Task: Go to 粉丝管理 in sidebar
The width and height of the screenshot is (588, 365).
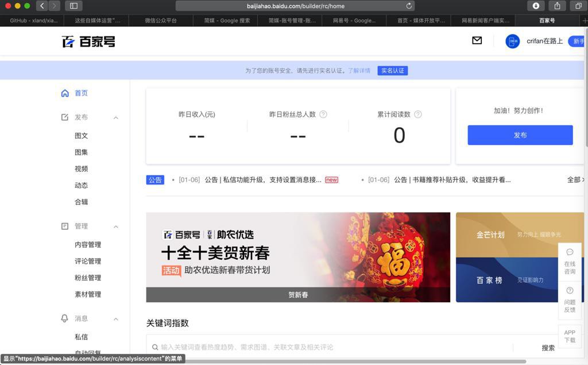Action: click(x=88, y=278)
